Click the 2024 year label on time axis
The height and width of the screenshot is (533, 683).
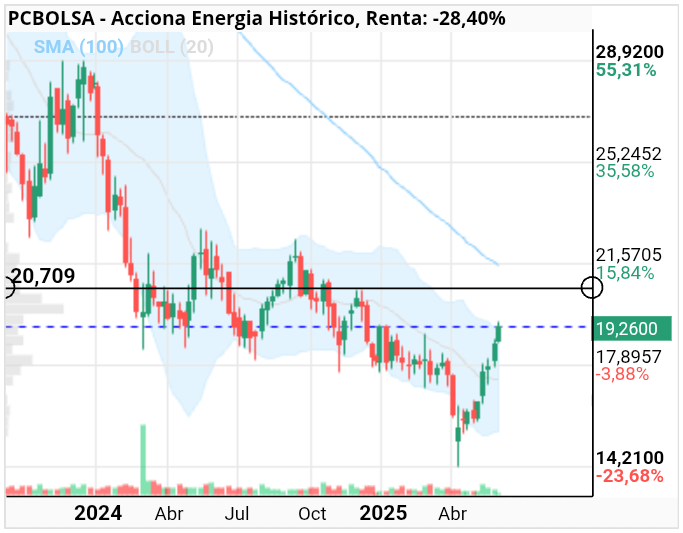pos(98,513)
